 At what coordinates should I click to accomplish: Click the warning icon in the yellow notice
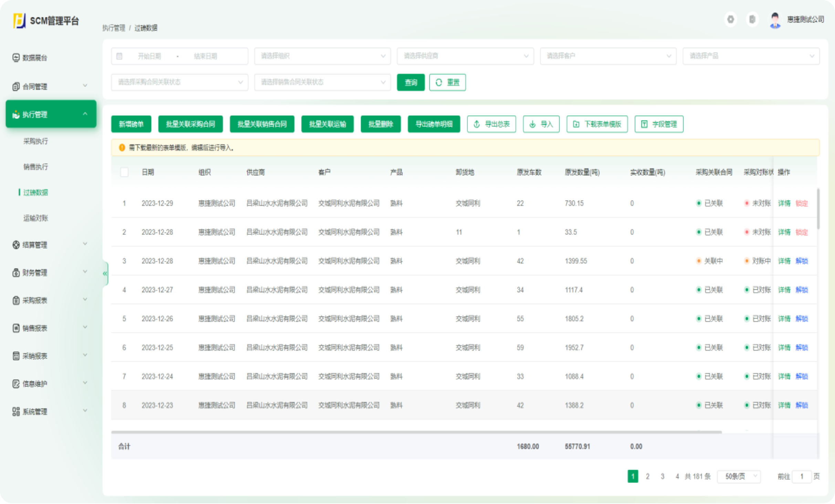click(x=122, y=148)
